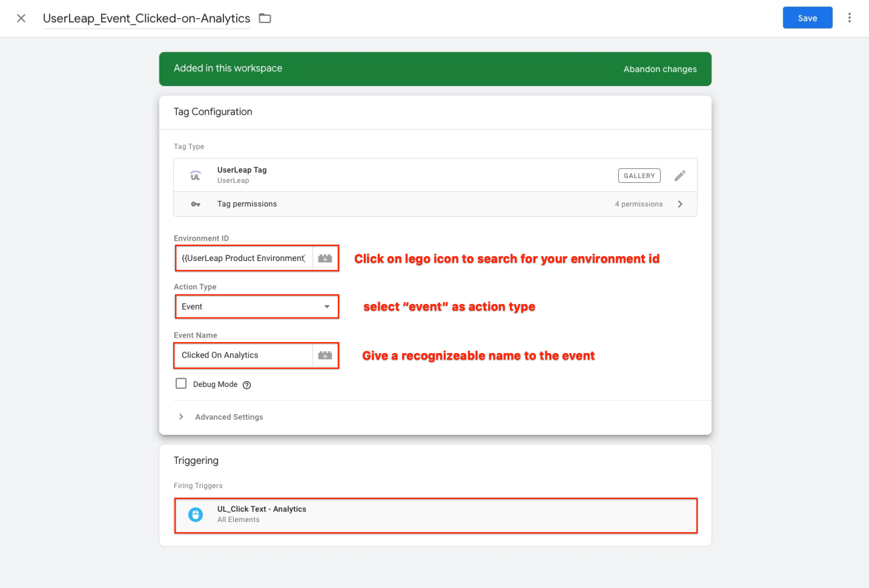869x588 pixels.
Task: Click the Tag Configuration heading
Action: click(213, 111)
